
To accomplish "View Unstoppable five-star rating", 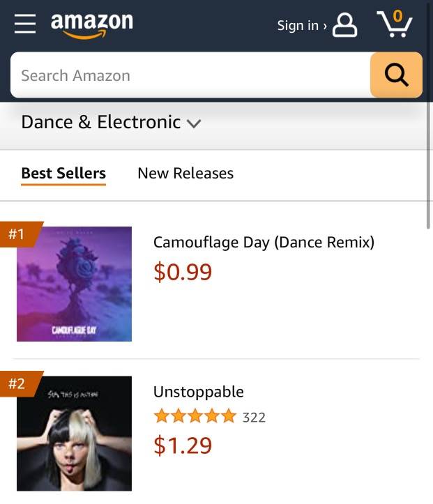I will point(195,416).
